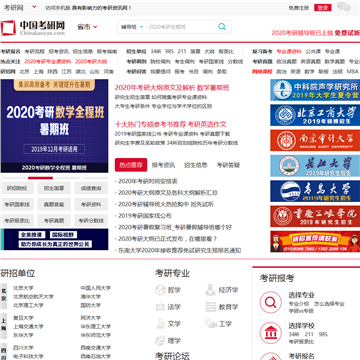The height and width of the screenshot is (360, 360).
Task: Click the MBA link in 网络课程 row
Action: coord(352,71)
